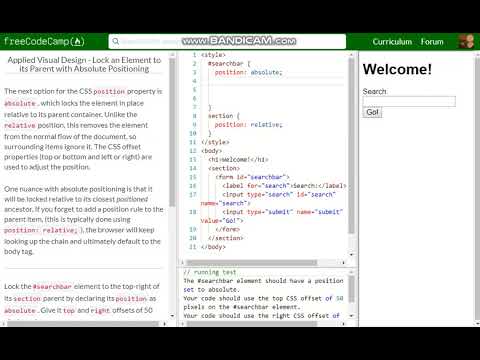Click the horizontal scrollbar of the code editor

click(252, 263)
